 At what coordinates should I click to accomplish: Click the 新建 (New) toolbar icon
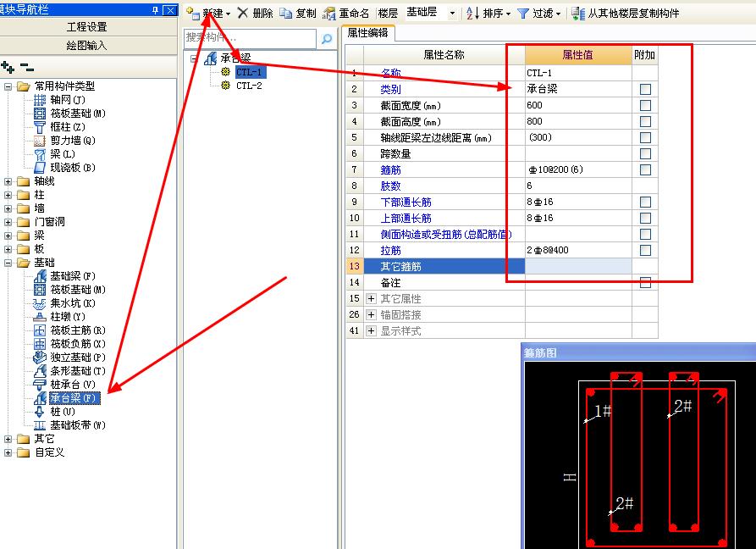click(193, 13)
